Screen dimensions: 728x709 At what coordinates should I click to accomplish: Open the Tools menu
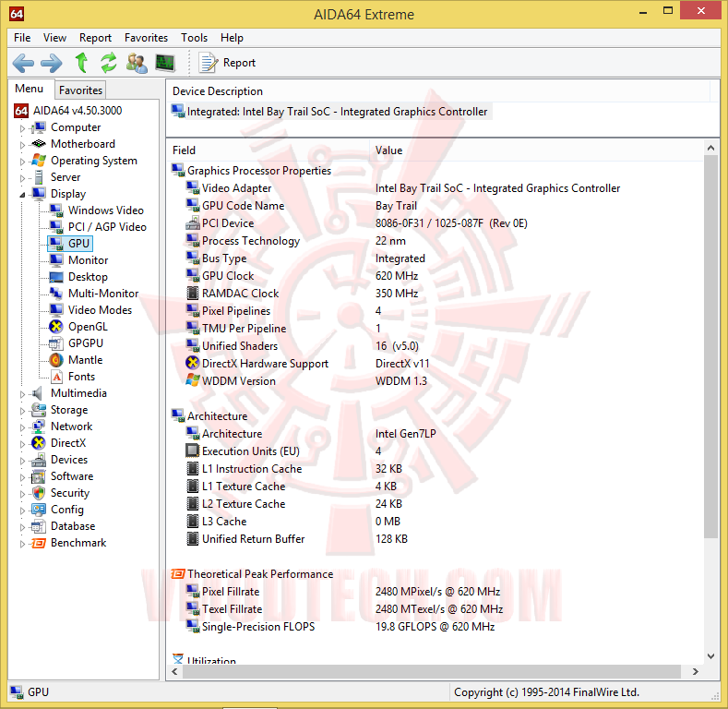point(194,38)
